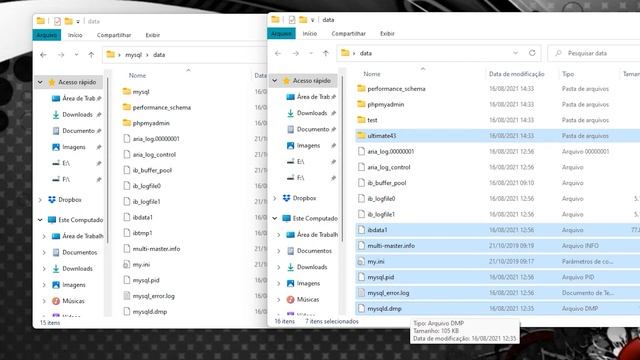Click up-folder arrow in left window
This screenshot has height=360, width=640.
(x=91, y=55)
